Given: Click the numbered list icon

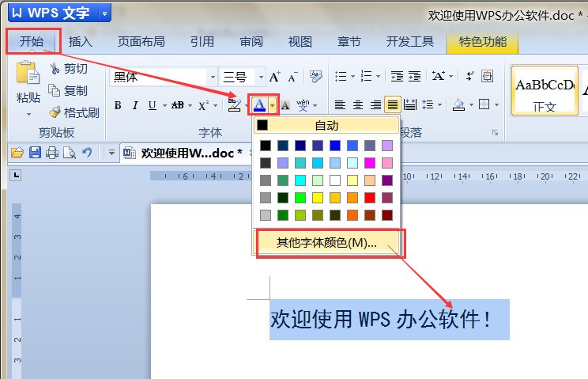Looking at the screenshot, I should (366, 77).
